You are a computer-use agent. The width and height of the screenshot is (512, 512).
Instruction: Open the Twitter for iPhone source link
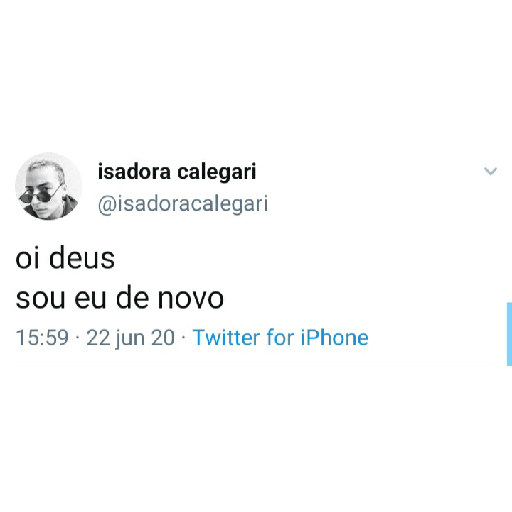click(281, 337)
